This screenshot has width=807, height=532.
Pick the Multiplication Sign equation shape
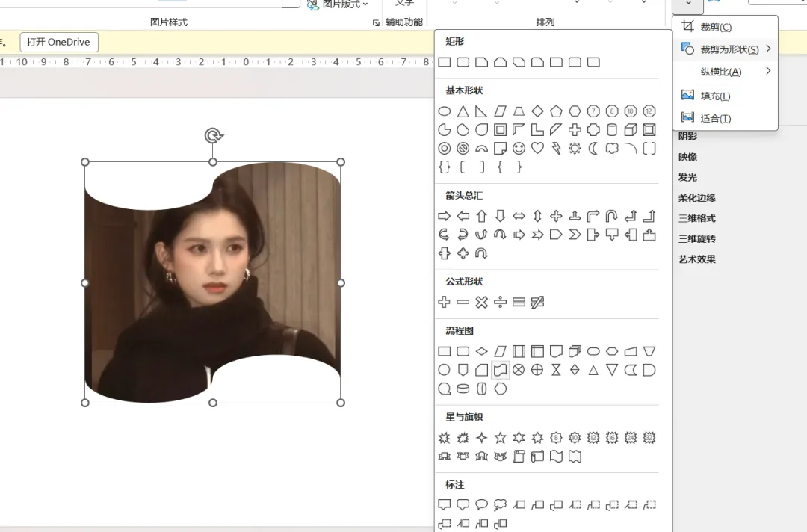point(482,302)
